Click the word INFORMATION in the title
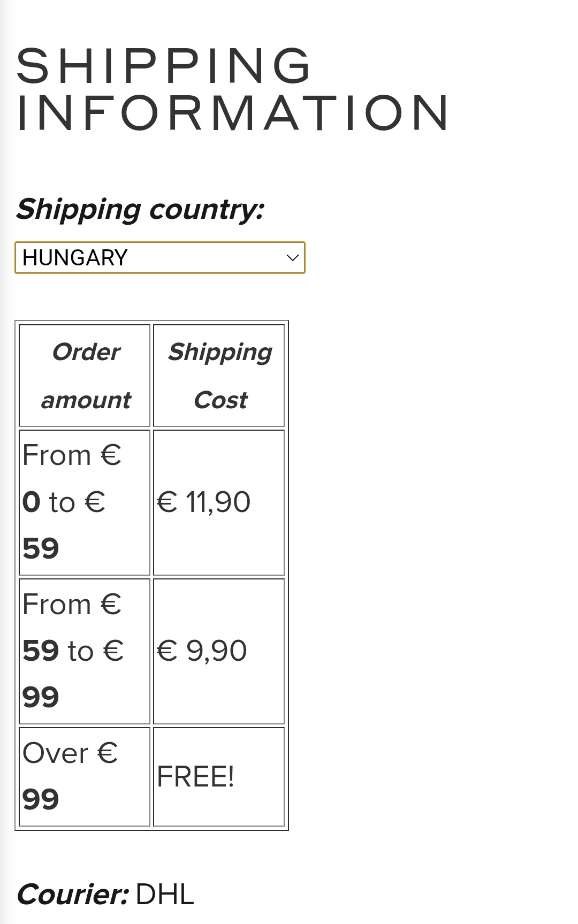 (233, 113)
